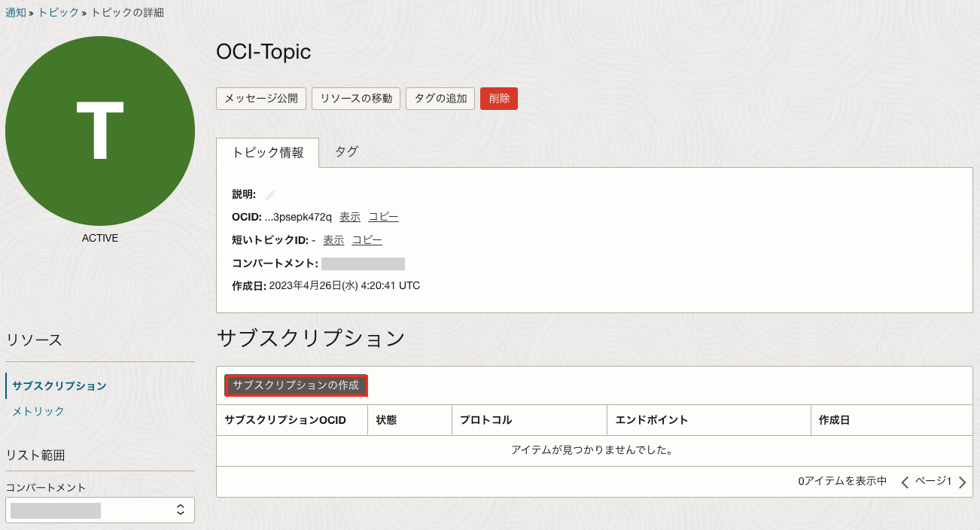Switch to the タグ tab
980x530 pixels.
point(346,152)
